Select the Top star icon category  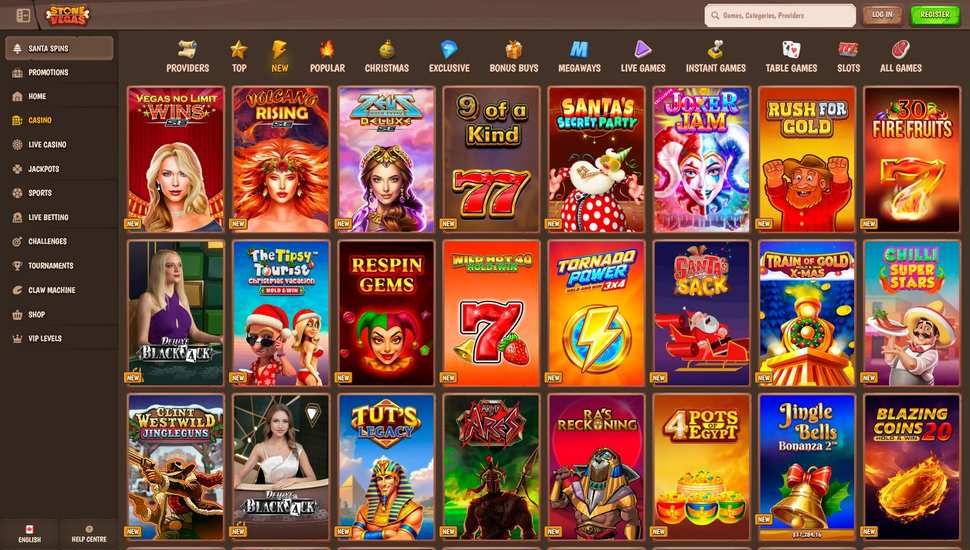[239, 56]
